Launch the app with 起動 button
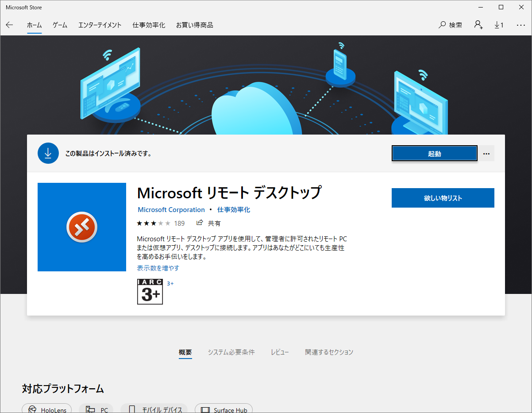532x413 pixels. 434,154
